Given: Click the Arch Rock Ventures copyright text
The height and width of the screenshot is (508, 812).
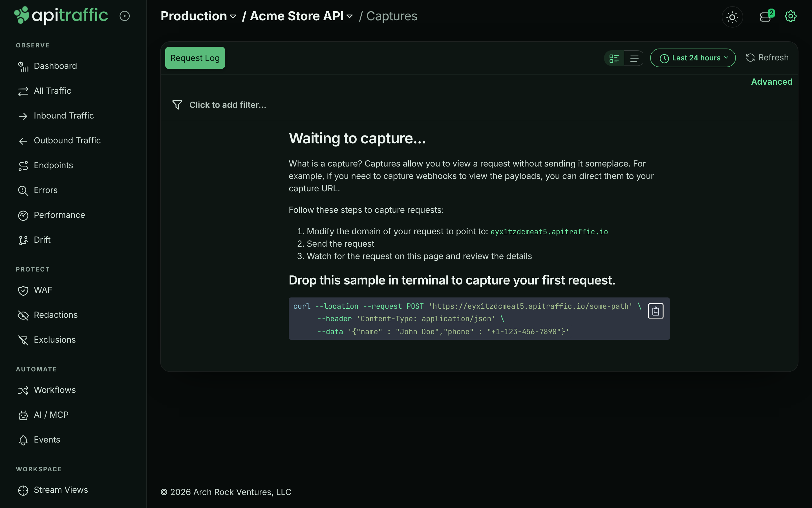Looking at the screenshot, I should (x=226, y=492).
